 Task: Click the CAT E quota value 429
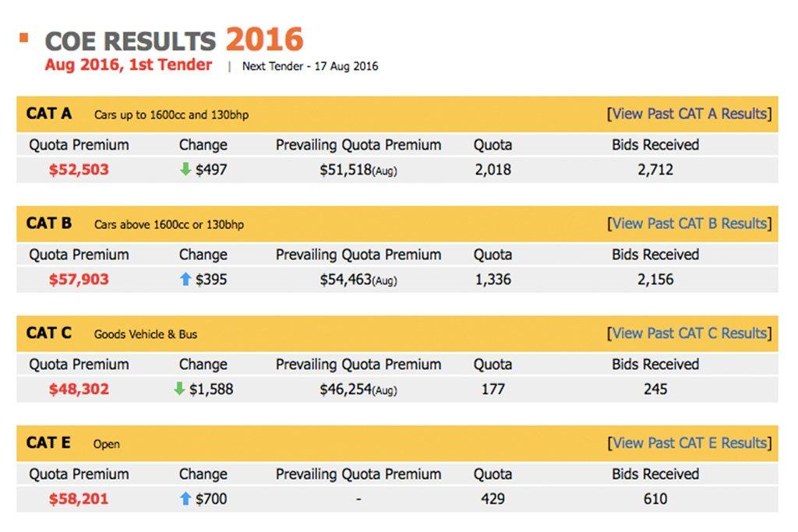pyautogui.click(x=493, y=499)
